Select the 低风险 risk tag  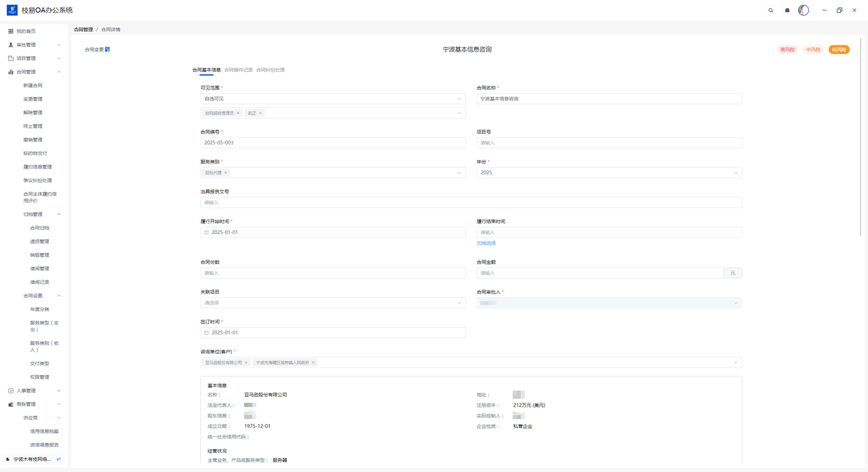(x=839, y=50)
